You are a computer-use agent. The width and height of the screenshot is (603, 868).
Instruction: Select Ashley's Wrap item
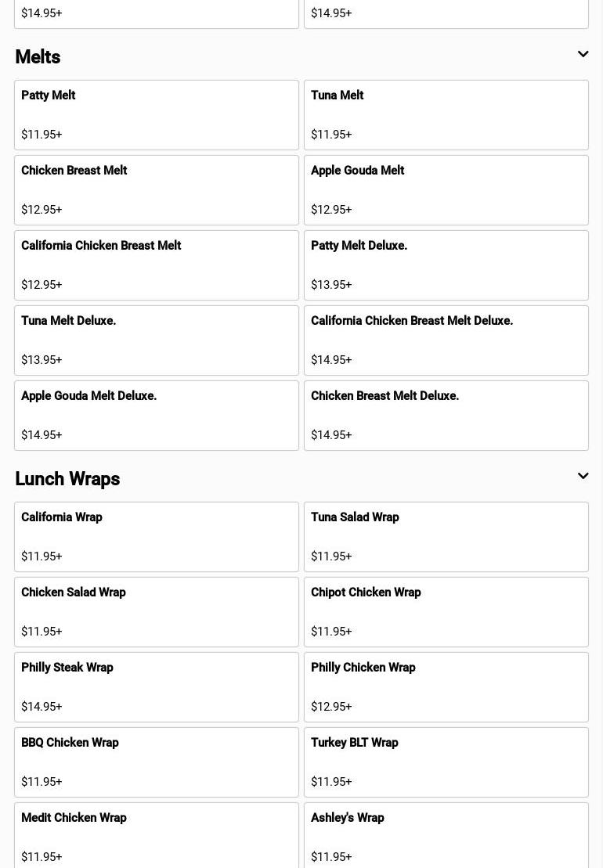point(446,836)
